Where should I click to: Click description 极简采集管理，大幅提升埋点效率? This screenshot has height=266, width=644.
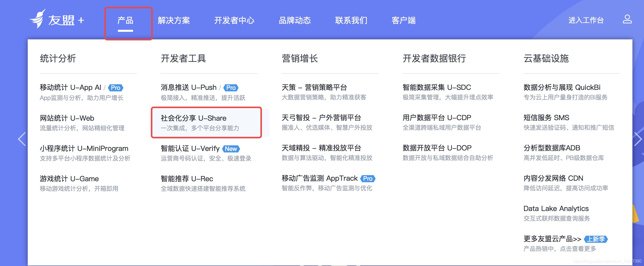[448, 97]
